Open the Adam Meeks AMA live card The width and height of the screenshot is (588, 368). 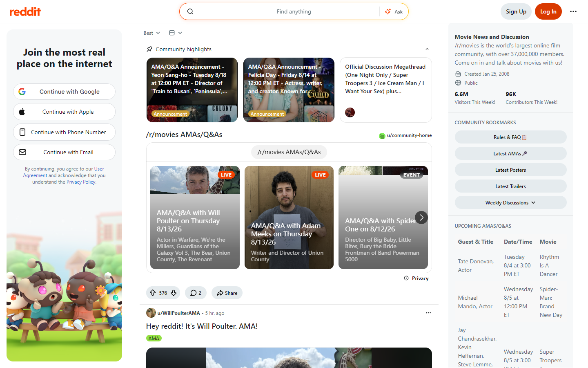[x=289, y=218]
